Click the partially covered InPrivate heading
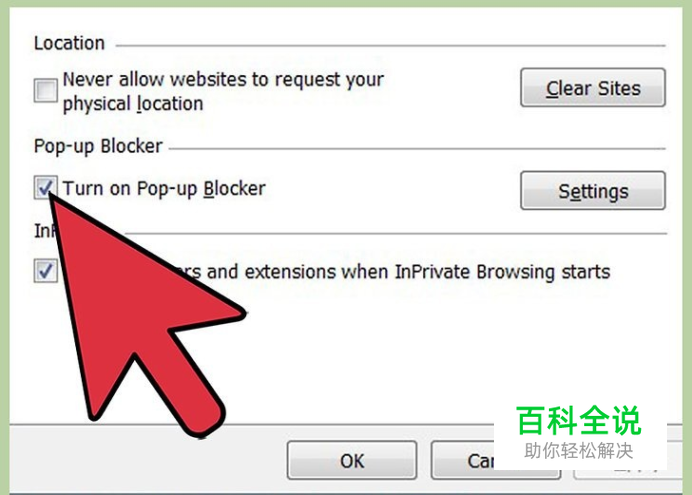Screen dimensions: 692x495 coord(43,230)
